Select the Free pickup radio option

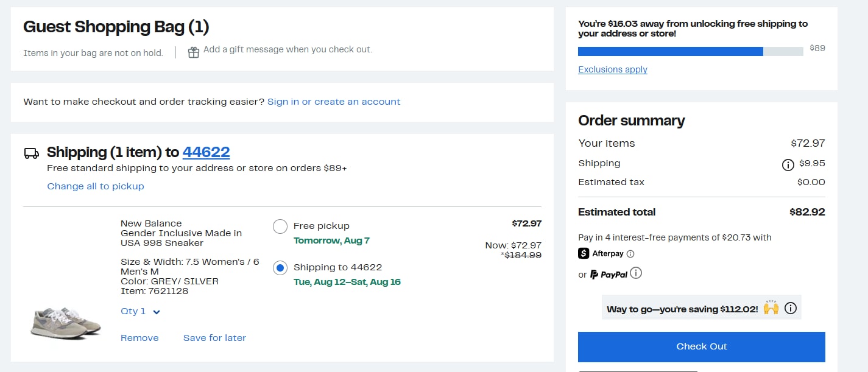coord(280,226)
